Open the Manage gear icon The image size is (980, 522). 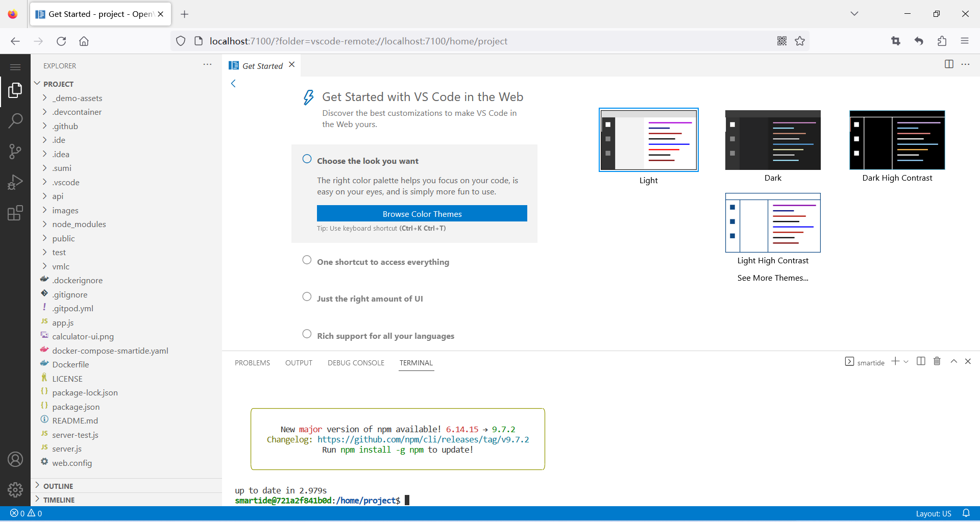[x=15, y=490]
